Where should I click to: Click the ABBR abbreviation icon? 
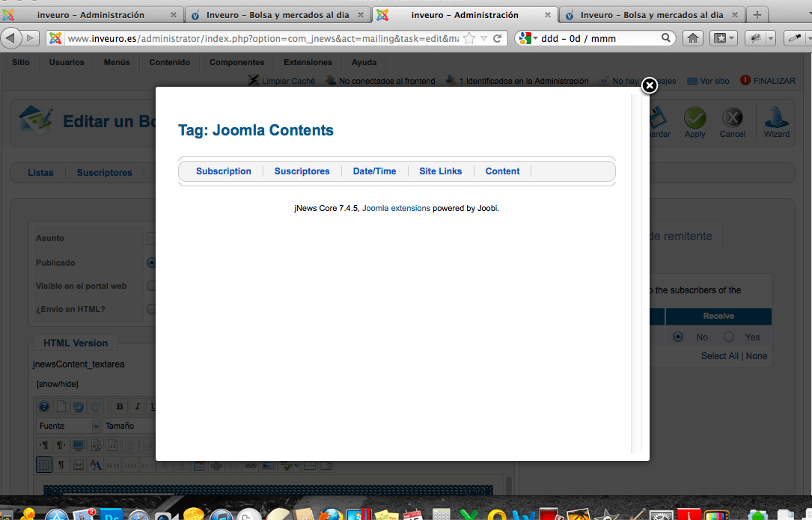click(x=130, y=465)
